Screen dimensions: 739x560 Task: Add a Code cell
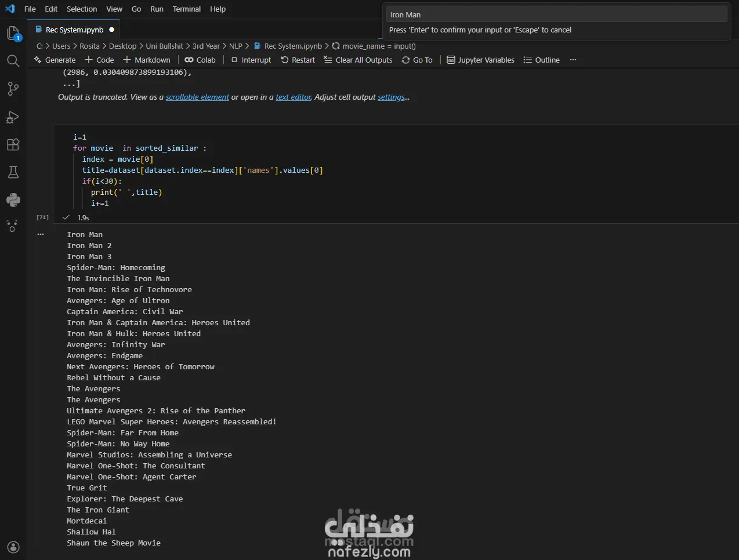pyautogui.click(x=99, y=60)
